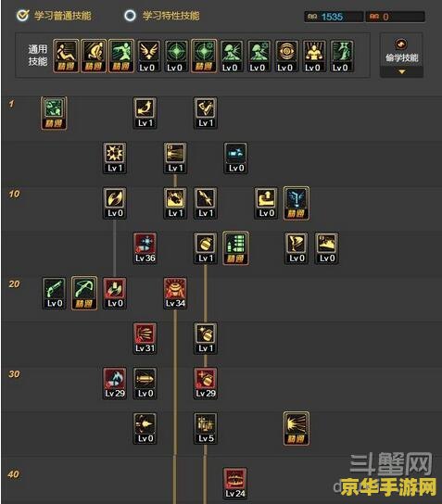Select the first mastered general skill icon

[x=66, y=56]
